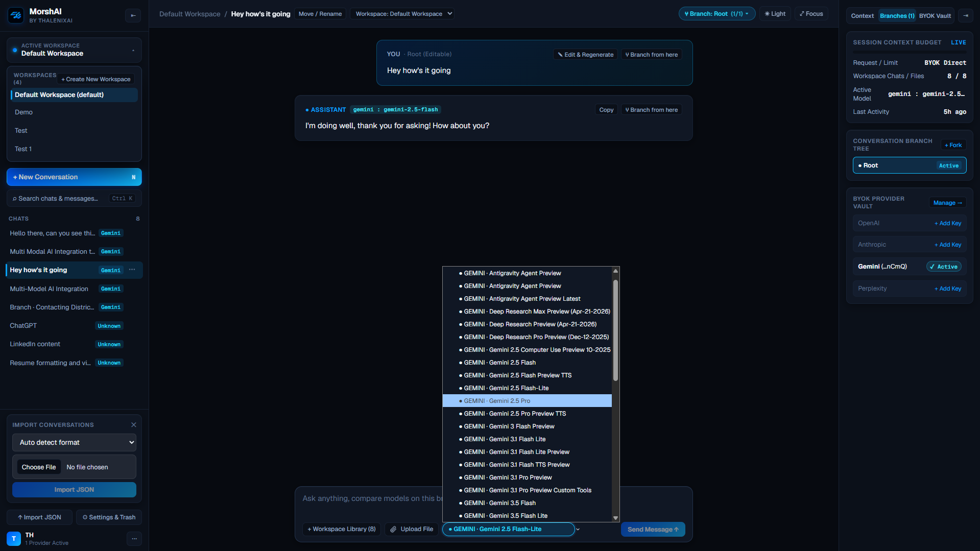The height and width of the screenshot is (551, 980).
Task: Click the chevron beside the model selector
Action: pos(578,529)
